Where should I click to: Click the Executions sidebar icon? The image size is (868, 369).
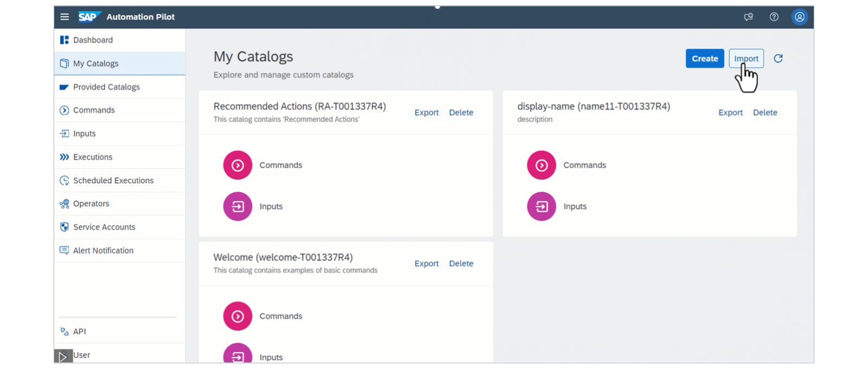pyautogui.click(x=64, y=157)
